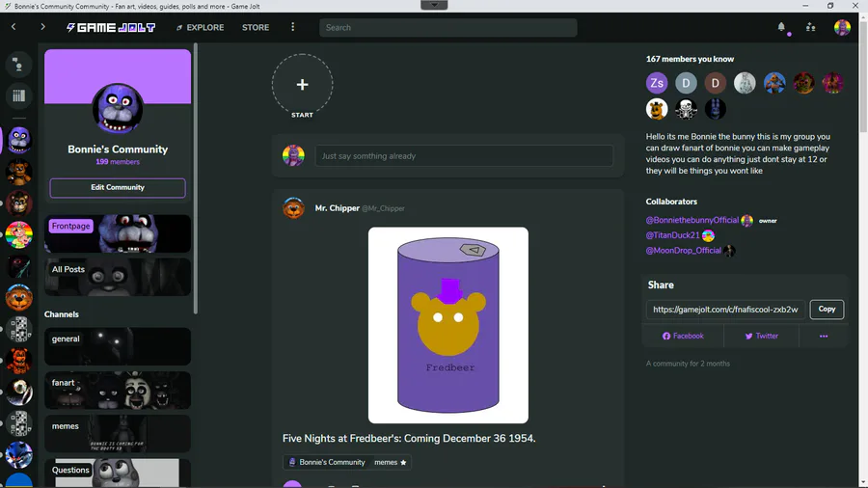Open the 199 members link

(x=118, y=162)
